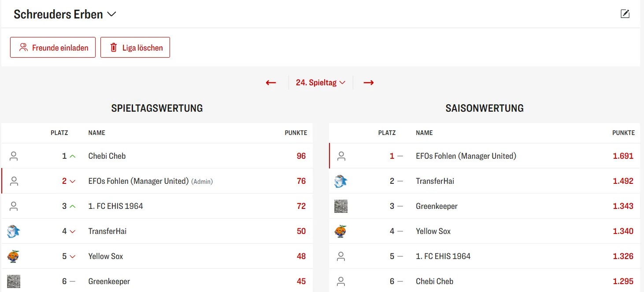Click the PLATZ column header in Saisonwertung

[387, 133]
